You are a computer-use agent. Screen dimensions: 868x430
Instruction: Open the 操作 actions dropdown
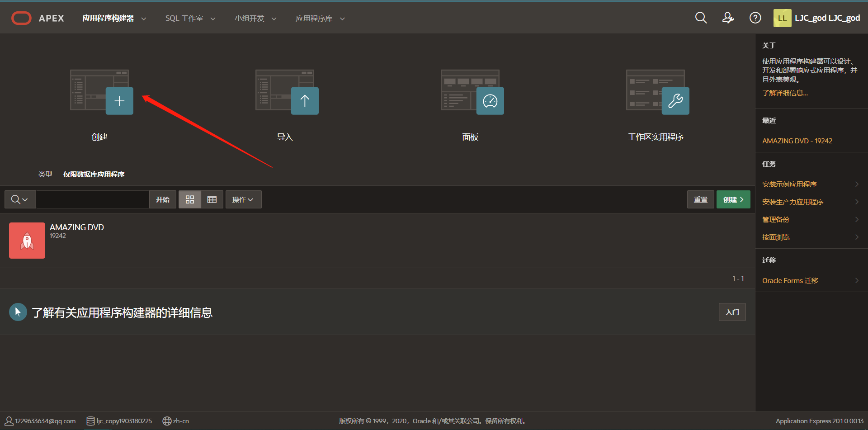[243, 199]
